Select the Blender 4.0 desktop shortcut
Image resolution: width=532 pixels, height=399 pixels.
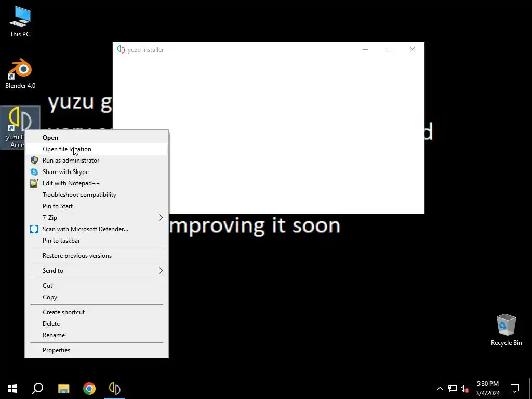click(x=20, y=74)
